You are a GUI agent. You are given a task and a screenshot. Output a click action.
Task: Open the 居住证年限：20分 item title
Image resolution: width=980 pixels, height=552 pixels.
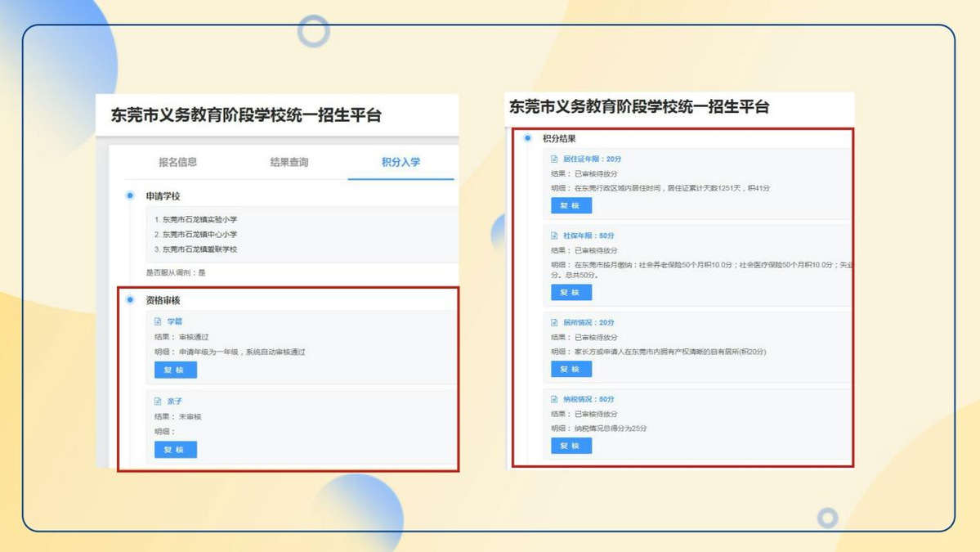(x=592, y=159)
